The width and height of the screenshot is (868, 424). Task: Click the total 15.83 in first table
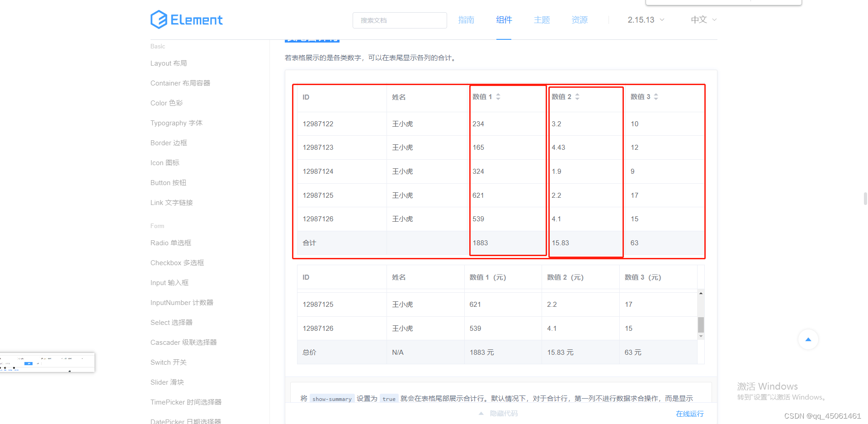[x=560, y=243]
